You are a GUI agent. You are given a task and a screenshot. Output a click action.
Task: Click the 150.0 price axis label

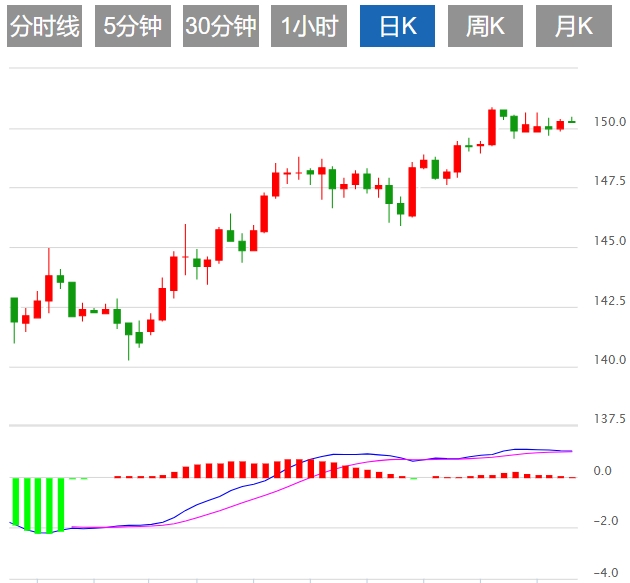click(x=610, y=122)
